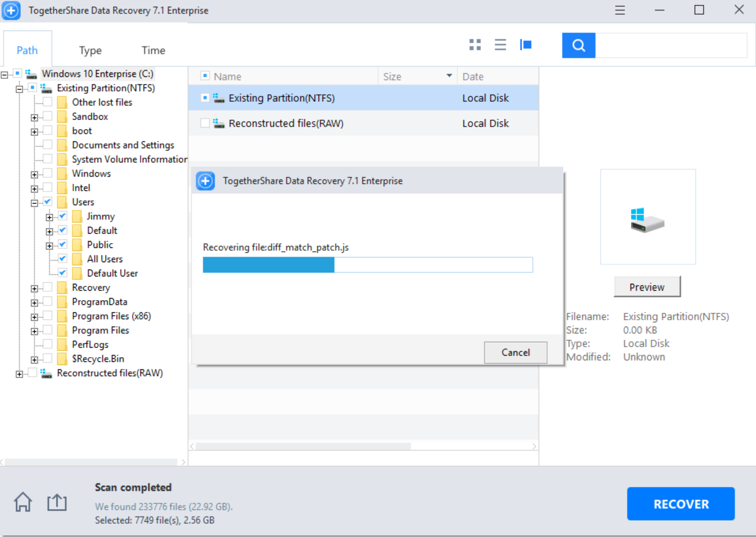Collapse the Windows 10 Enterprise (C:) node

[4, 75]
